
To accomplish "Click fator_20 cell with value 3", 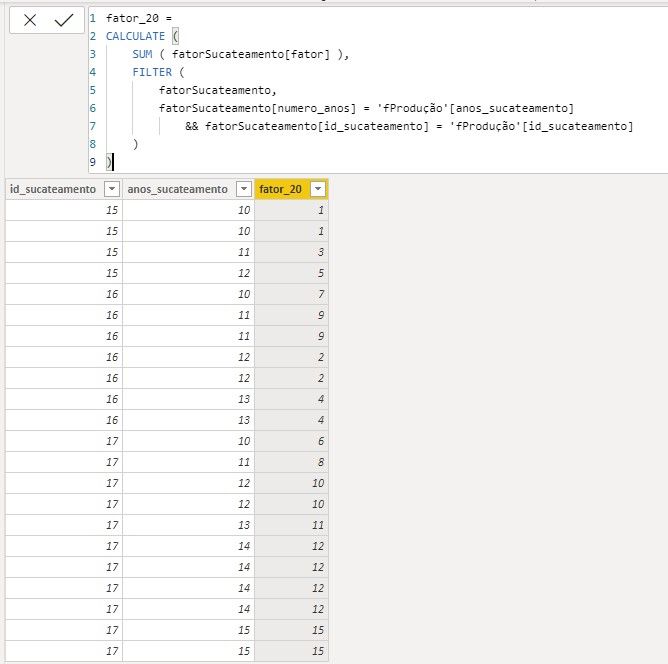I will 291,252.
